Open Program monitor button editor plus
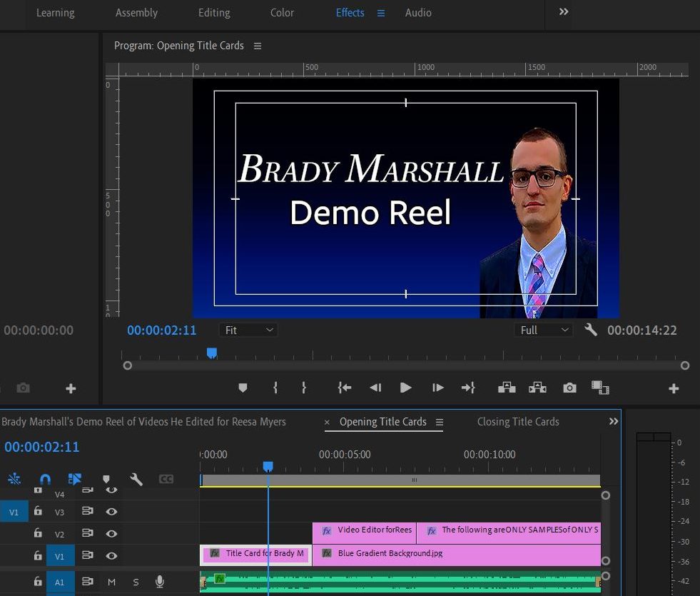Image resolution: width=700 pixels, height=596 pixels. [x=674, y=388]
